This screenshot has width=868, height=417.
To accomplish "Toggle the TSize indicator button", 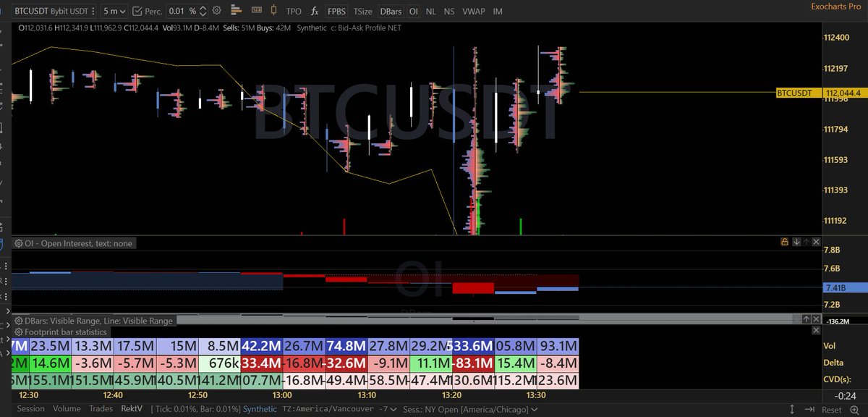I will click(x=364, y=12).
